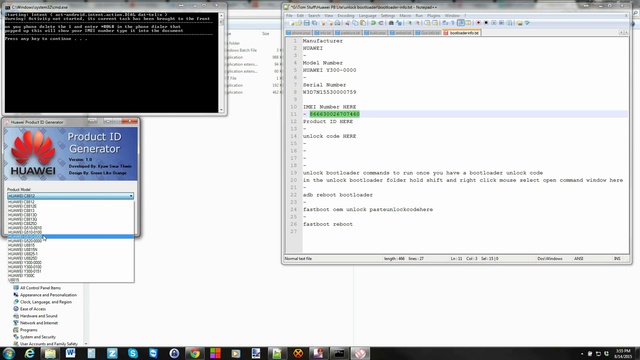Viewport: 640px width, 360px height.
Task: Open Microsoft Word from the taskbar
Action: pos(71,353)
